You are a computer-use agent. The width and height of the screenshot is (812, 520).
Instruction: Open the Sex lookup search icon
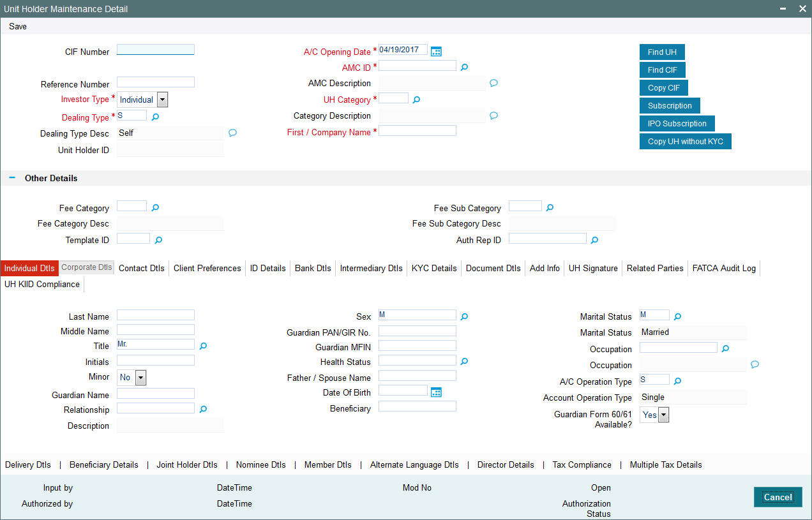(x=465, y=316)
